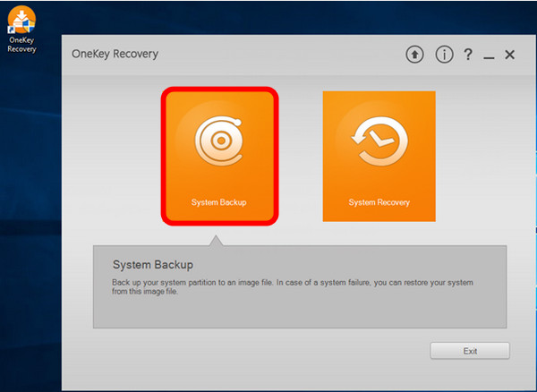Click the upload arrow icon in title bar
Image resolution: width=537 pixels, height=392 pixels.
point(414,55)
